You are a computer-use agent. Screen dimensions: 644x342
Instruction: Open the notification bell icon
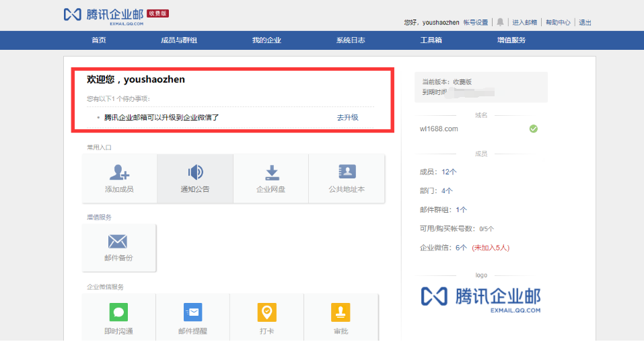tap(500, 22)
